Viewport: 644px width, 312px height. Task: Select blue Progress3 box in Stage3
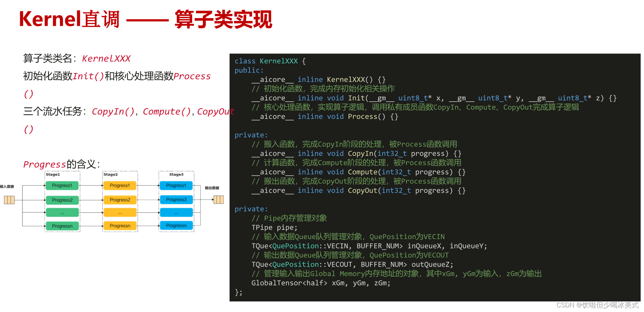(x=176, y=200)
